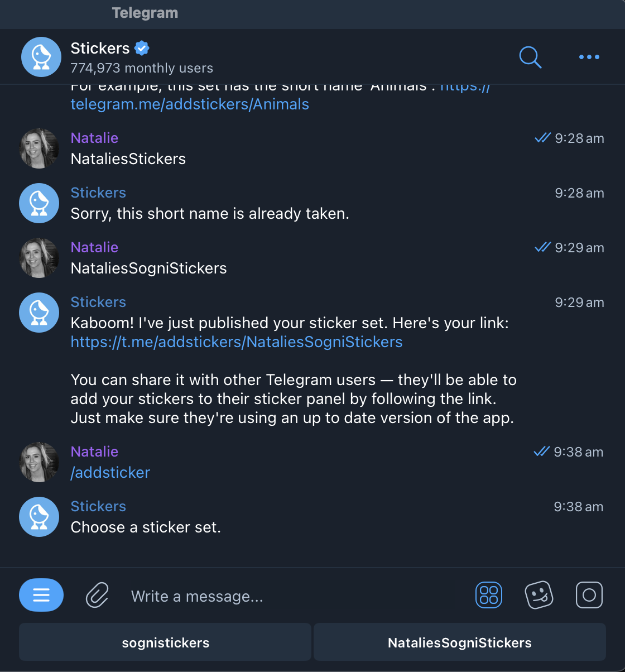The width and height of the screenshot is (625, 672).
Task: Click the round video message record icon
Action: [589, 595]
